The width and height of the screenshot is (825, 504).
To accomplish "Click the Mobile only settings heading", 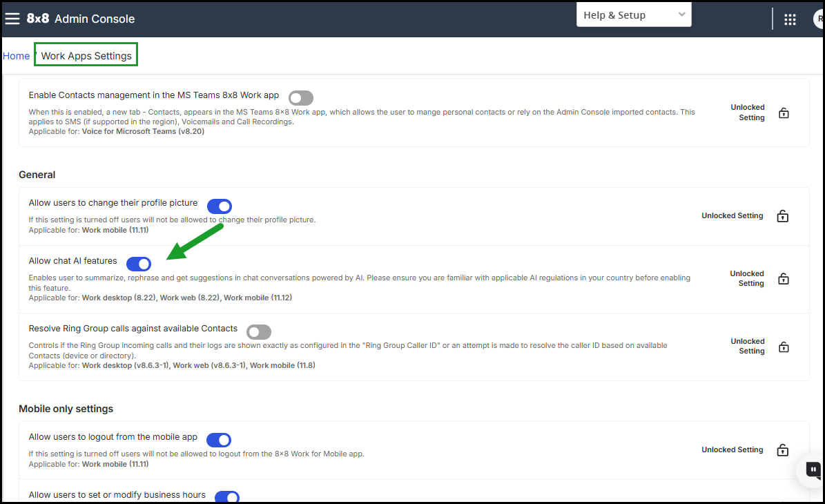I will pos(66,409).
